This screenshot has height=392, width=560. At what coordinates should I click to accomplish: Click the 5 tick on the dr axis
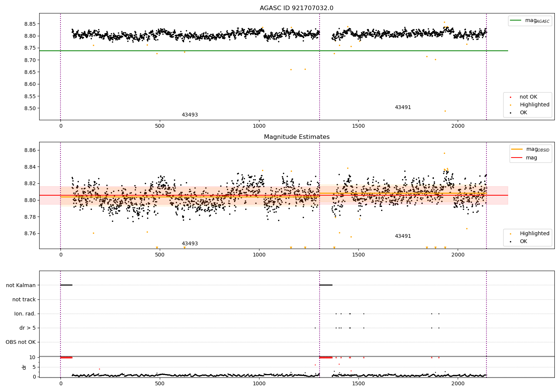[x=34, y=367]
